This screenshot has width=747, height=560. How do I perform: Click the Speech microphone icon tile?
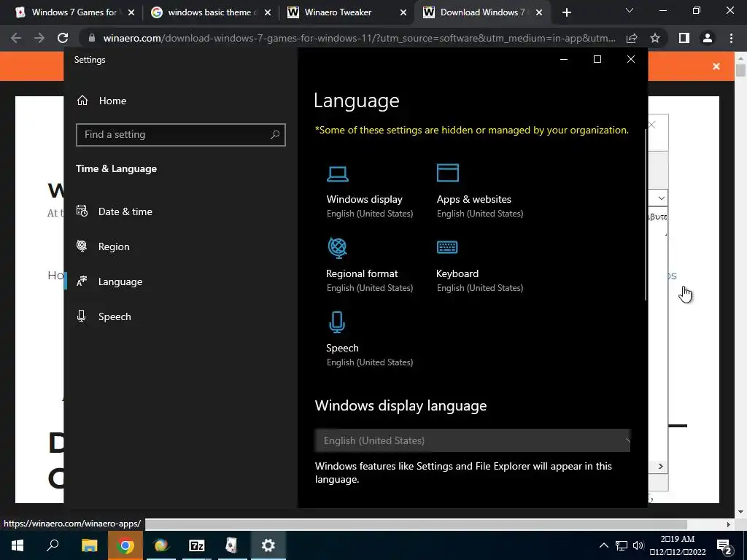pyautogui.click(x=337, y=322)
